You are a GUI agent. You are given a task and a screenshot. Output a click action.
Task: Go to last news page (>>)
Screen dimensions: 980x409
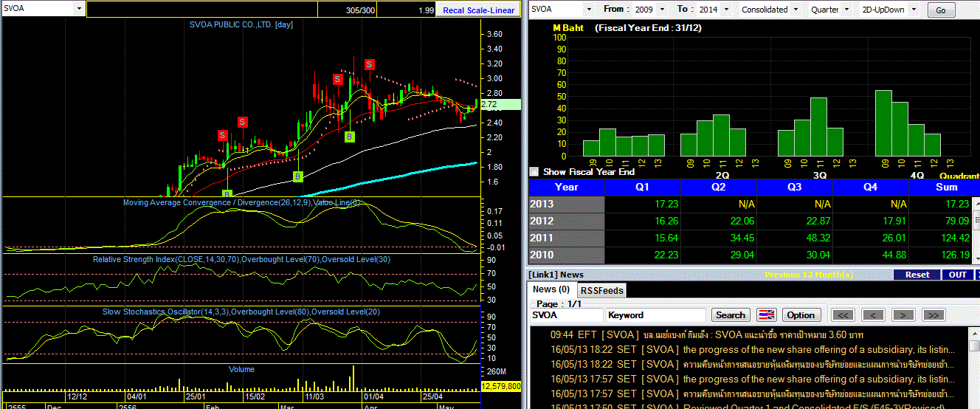click(x=934, y=315)
